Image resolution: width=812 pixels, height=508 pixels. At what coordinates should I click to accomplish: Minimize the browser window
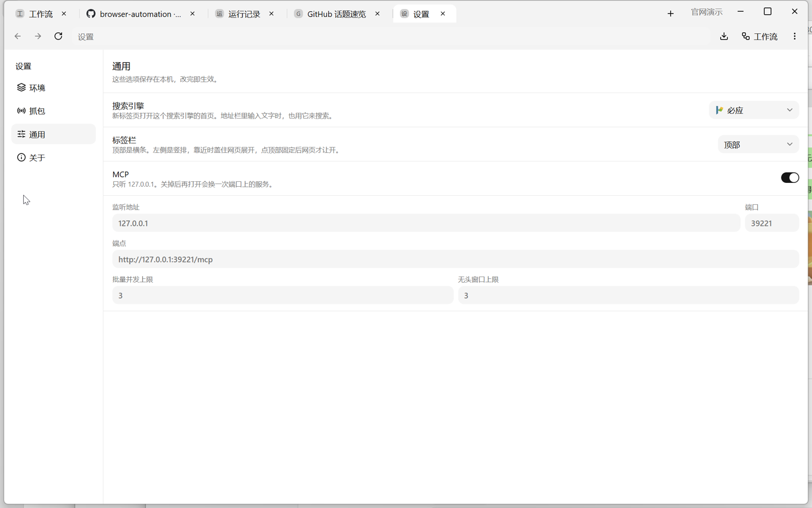pos(740,12)
